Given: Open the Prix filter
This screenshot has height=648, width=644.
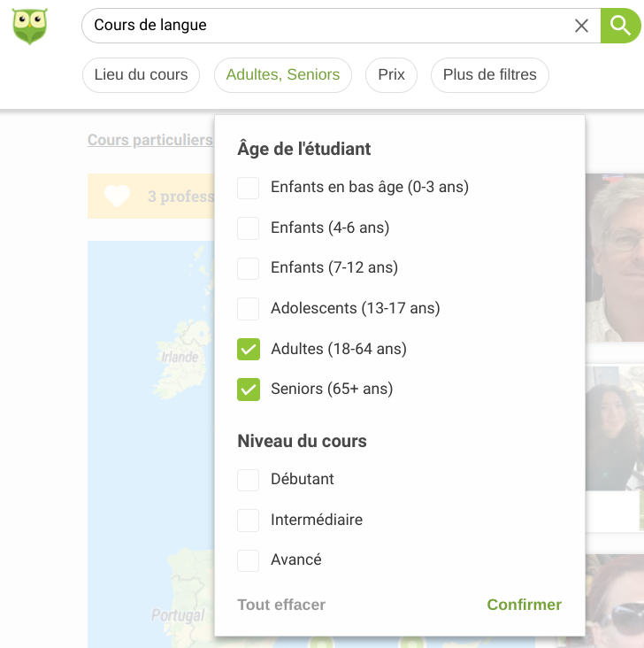Looking at the screenshot, I should pos(391,75).
